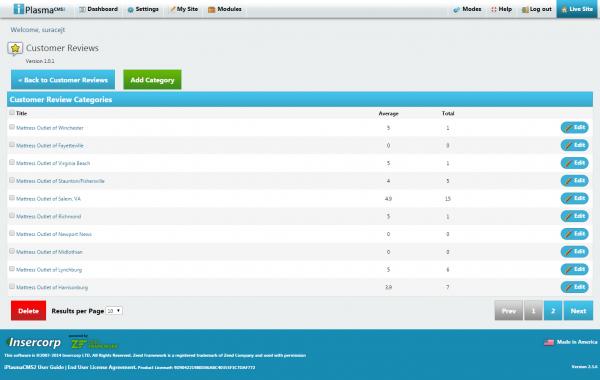This screenshot has width=600, height=380.
Task: Open the My Site menu
Action: [x=184, y=9]
